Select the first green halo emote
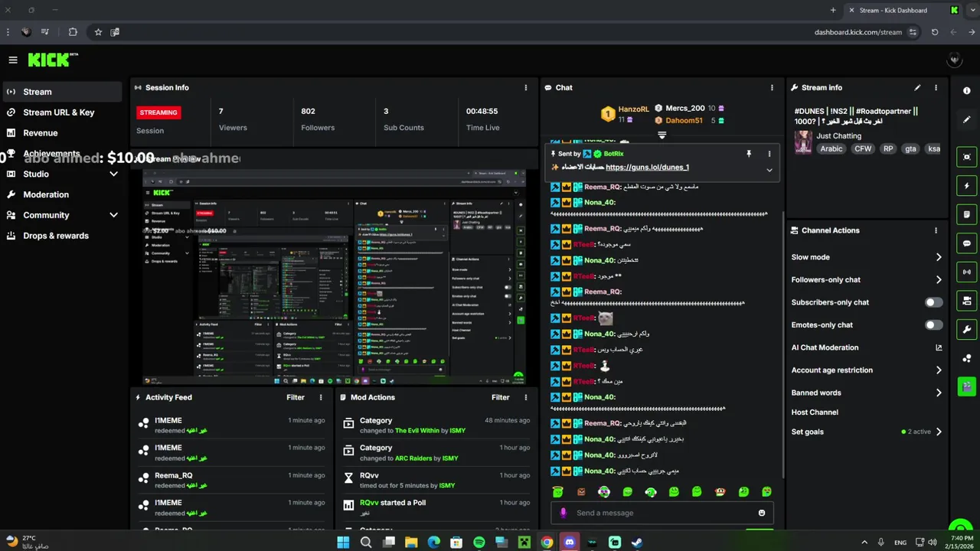Screen dimensions: 980x551 [x=558, y=492]
